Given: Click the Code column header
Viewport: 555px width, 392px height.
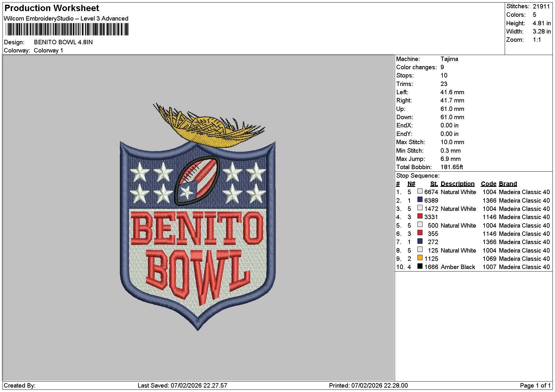Looking at the screenshot, I should pos(488,184).
